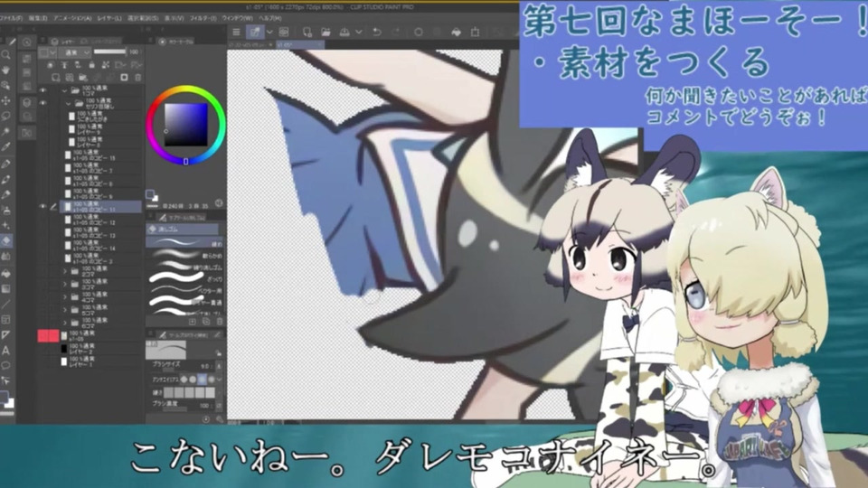Select the fourth anti-aliasing option
The width and height of the screenshot is (868, 488).
212,379
